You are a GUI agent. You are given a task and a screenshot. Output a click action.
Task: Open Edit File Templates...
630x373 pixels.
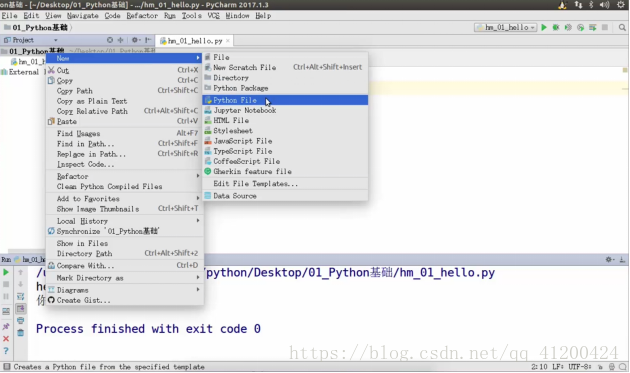[x=285, y=183]
